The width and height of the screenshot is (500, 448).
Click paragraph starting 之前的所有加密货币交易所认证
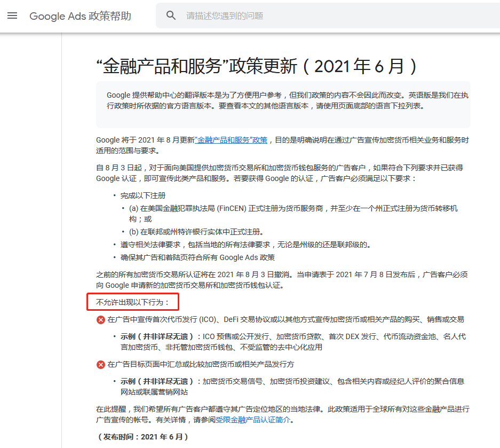coord(282,280)
